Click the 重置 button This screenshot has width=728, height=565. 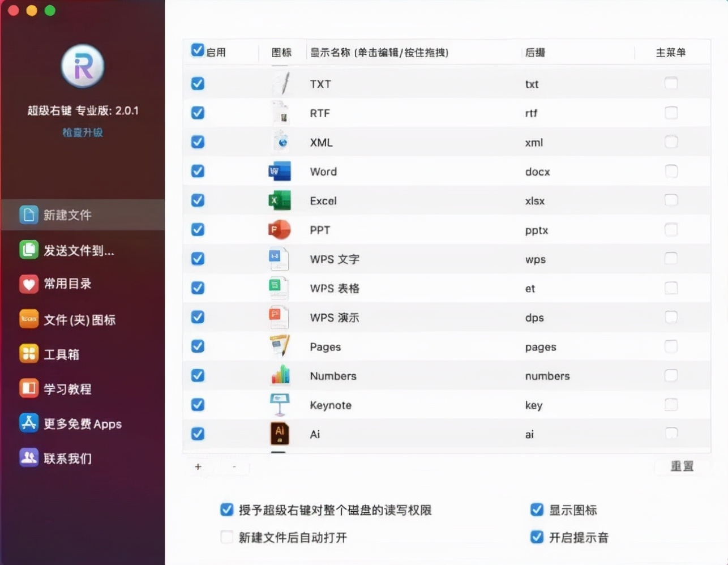682,466
